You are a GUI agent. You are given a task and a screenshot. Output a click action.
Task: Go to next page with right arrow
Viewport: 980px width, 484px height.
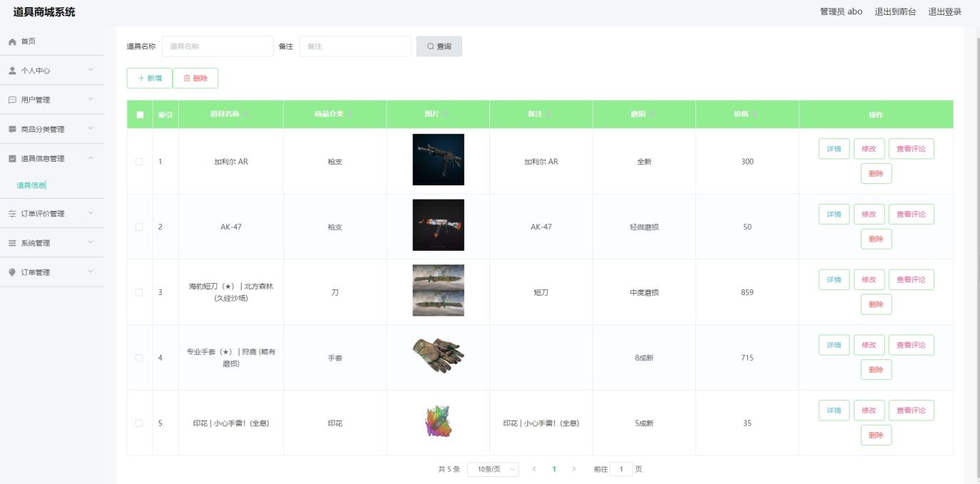coord(574,469)
